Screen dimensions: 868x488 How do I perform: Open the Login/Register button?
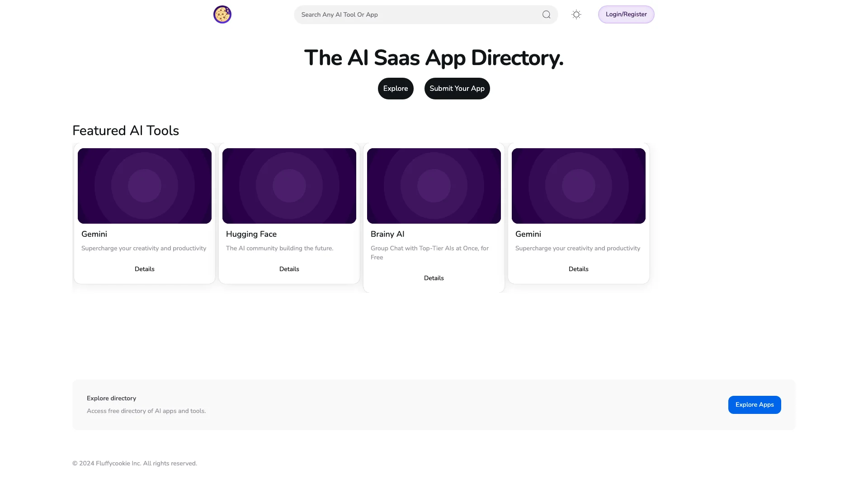click(626, 14)
